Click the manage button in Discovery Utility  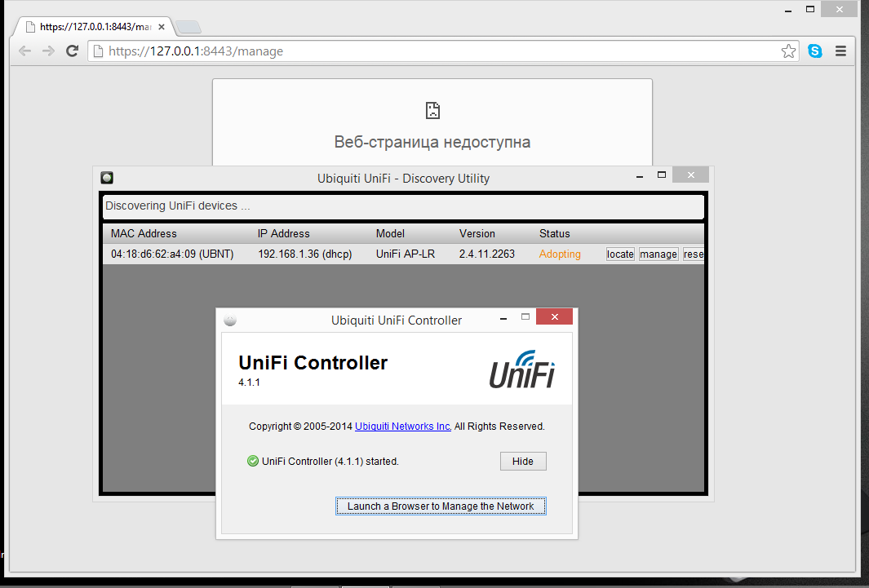click(x=658, y=254)
